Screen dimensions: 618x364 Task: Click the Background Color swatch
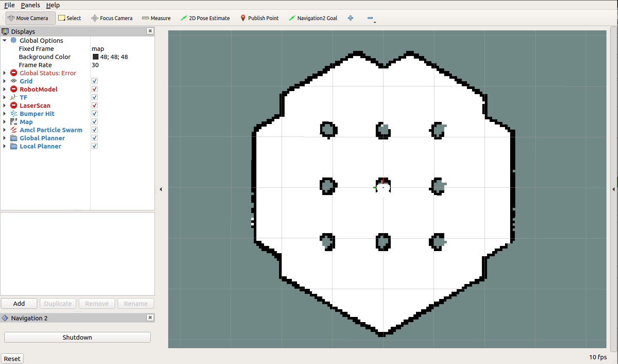coord(95,56)
